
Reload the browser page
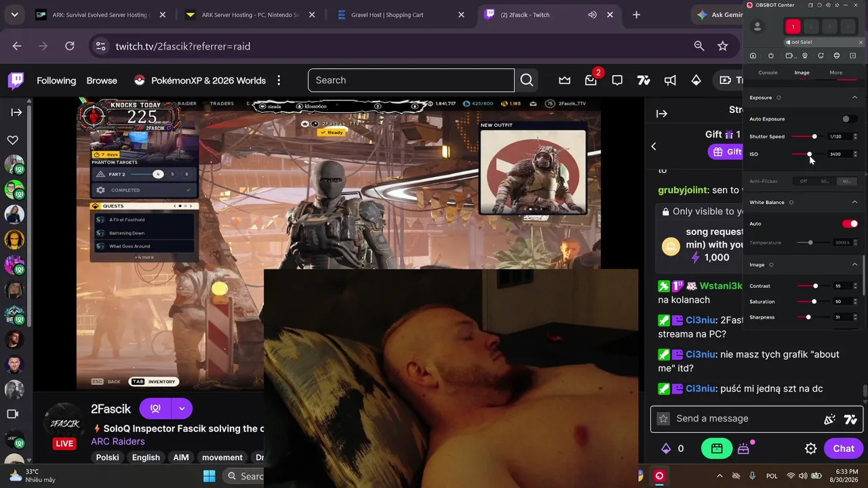click(69, 46)
